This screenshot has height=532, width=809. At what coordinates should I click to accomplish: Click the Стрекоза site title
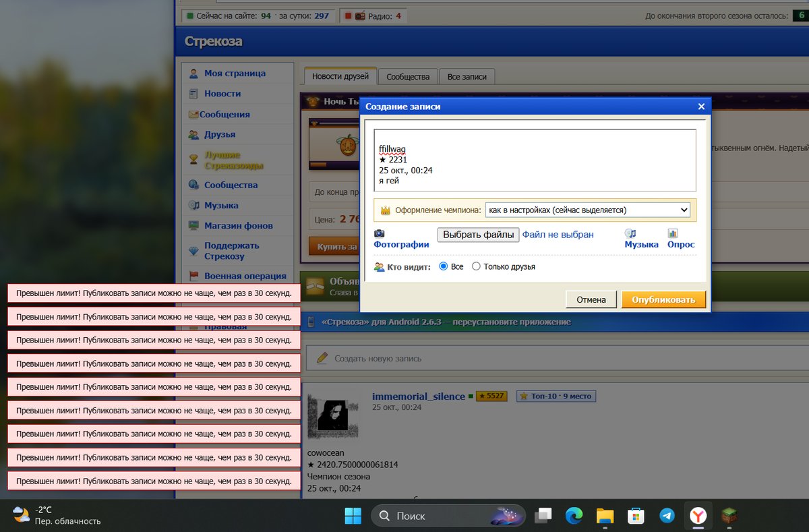pos(213,42)
